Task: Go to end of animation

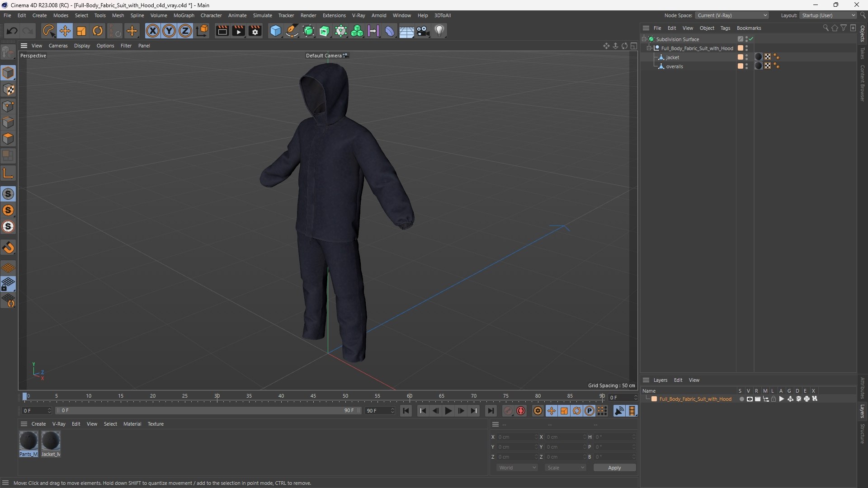Action: [491, 411]
